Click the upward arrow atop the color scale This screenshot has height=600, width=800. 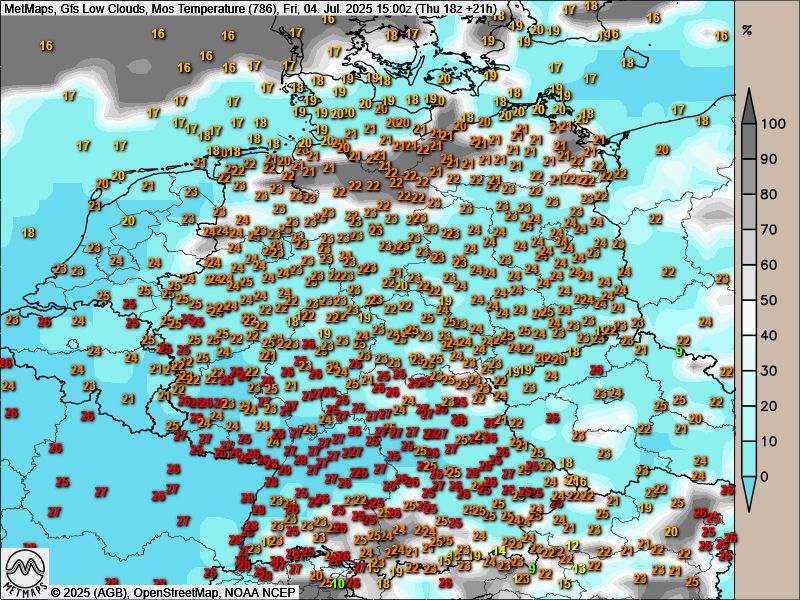coord(749,100)
